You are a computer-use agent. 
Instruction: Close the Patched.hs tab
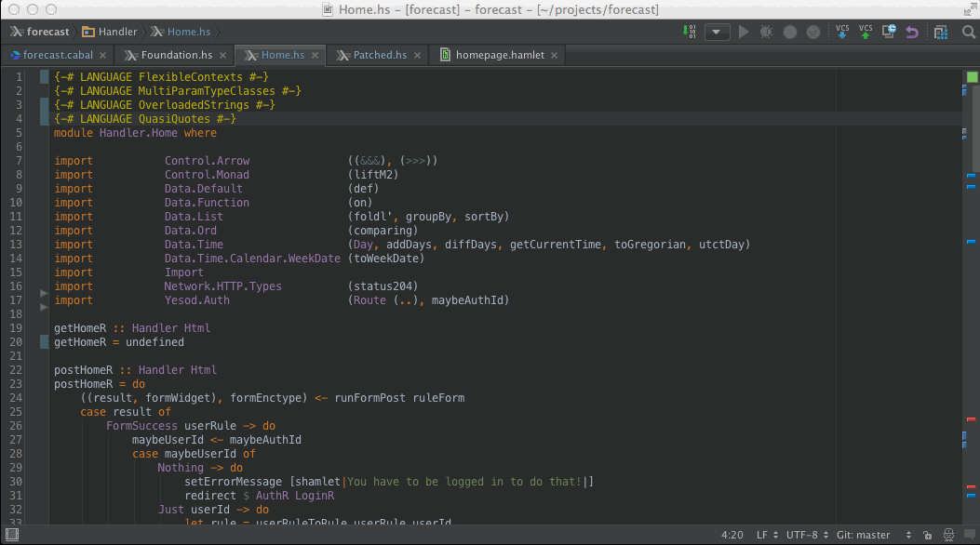pos(417,56)
